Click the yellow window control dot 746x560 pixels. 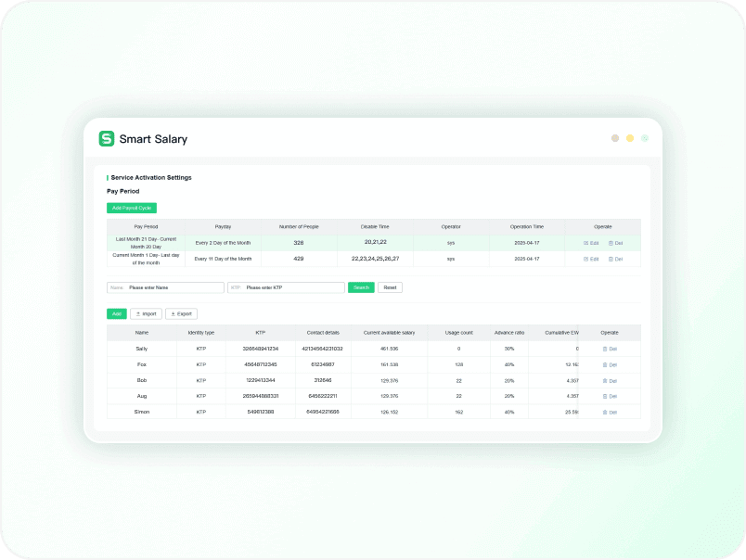click(630, 138)
